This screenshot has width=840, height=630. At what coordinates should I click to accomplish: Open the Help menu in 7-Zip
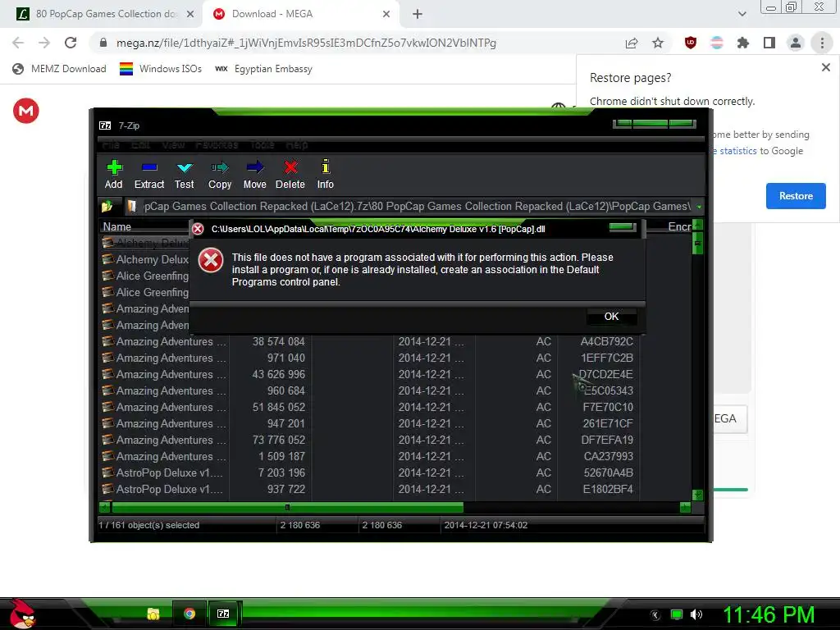pos(296,144)
